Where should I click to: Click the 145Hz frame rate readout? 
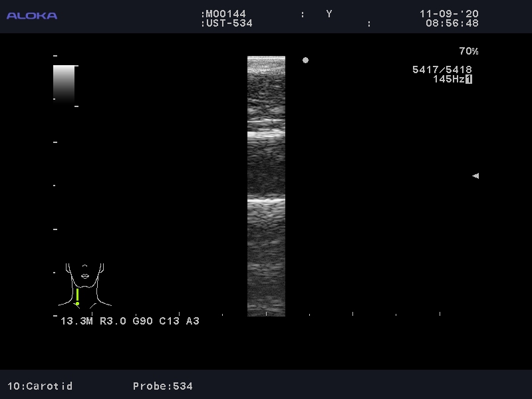tap(448, 79)
